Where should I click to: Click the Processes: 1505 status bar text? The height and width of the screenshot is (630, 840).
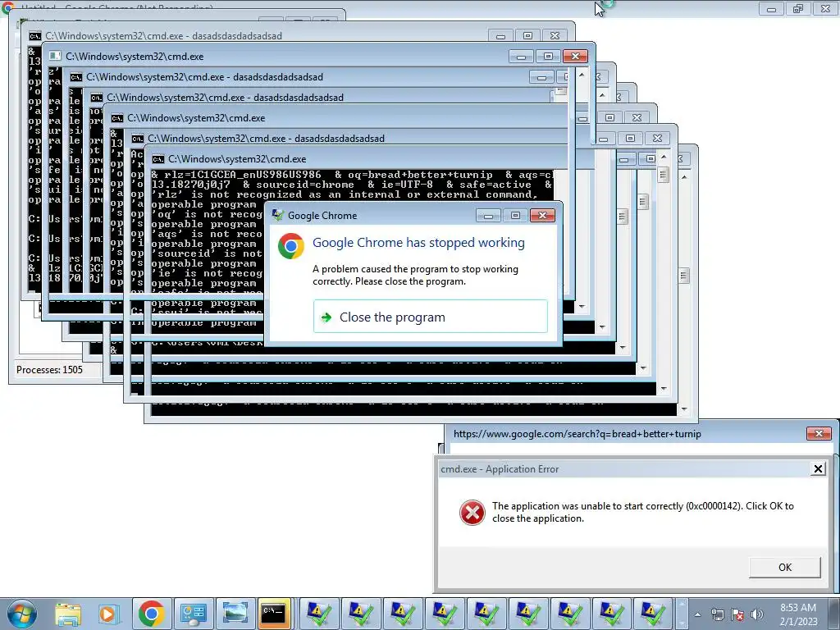[49, 370]
